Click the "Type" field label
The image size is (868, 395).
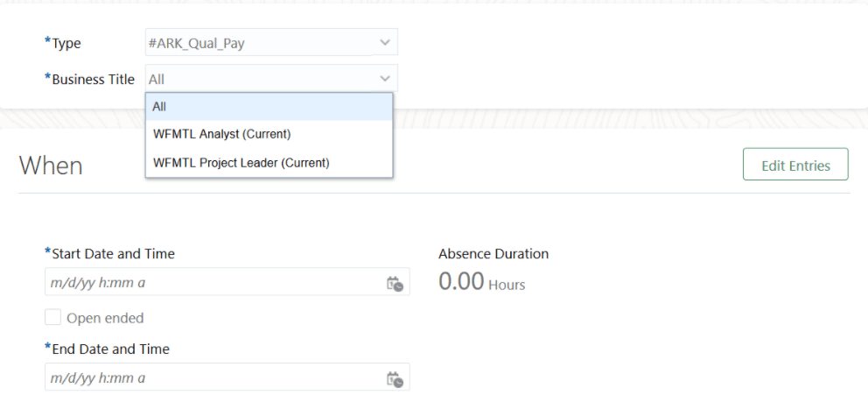click(x=66, y=43)
